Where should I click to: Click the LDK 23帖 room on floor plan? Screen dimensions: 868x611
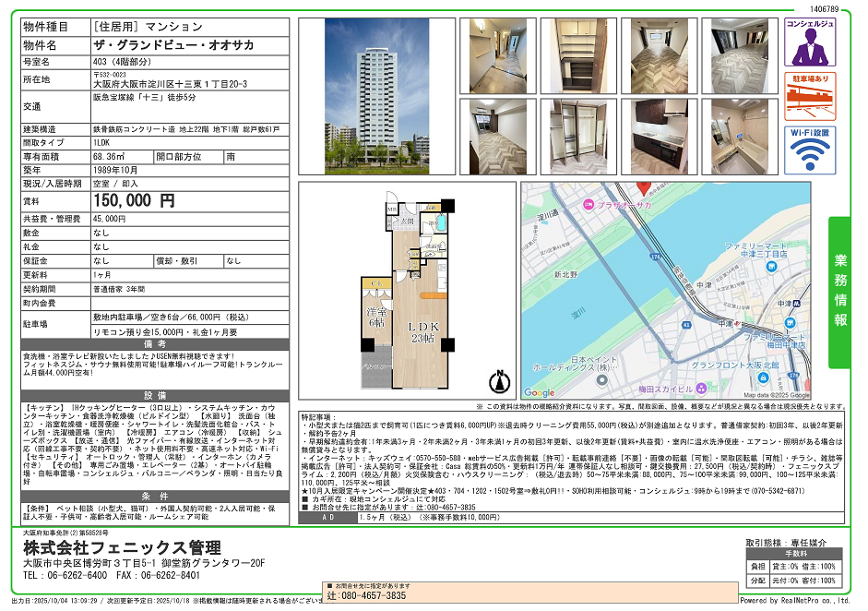[x=424, y=334]
